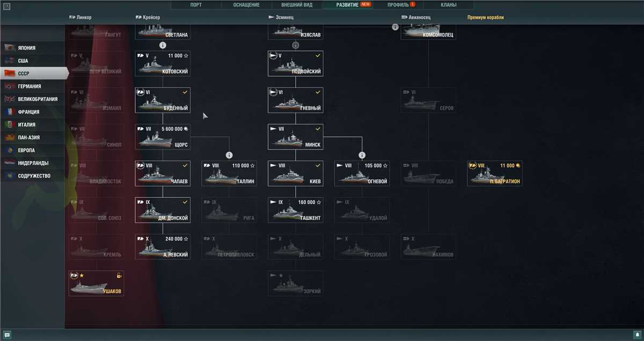This screenshot has height=341, width=644.
Task: Select the Синоп battleship card
Action: click(x=96, y=137)
